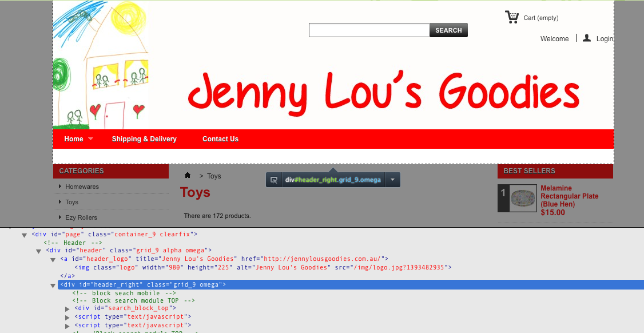
Task: Open the Homewares category link
Action: [82, 187]
